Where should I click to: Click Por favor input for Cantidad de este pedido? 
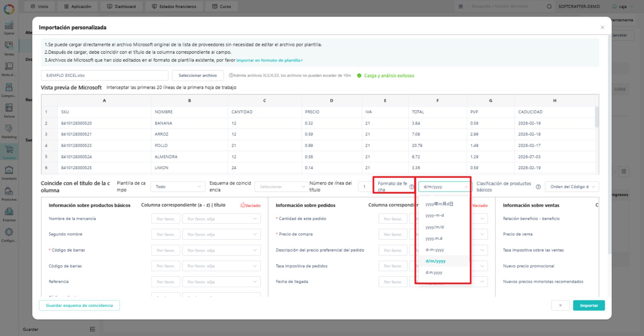click(393, 219)
